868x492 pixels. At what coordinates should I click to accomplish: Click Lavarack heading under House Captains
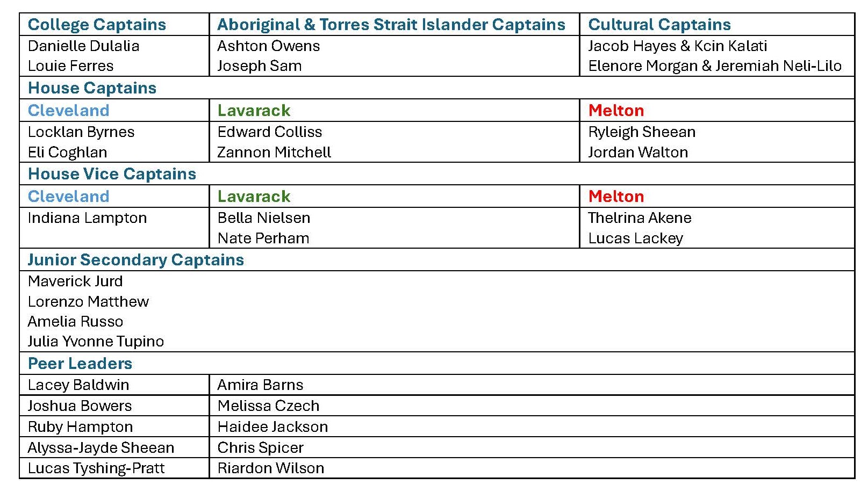254,111
